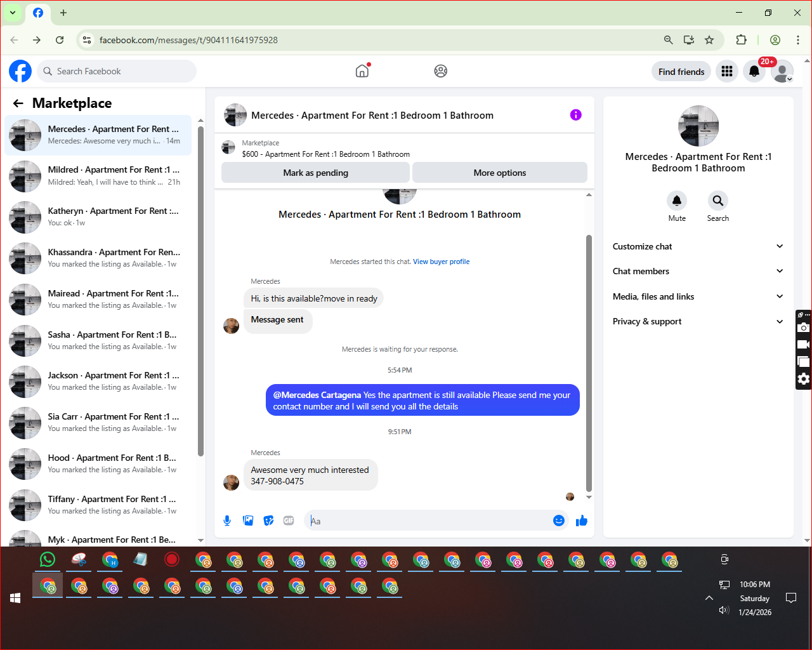Open View buyer profile link
Image resolution: width=812 pixels, height=650 pixels.
coord(442,262)
